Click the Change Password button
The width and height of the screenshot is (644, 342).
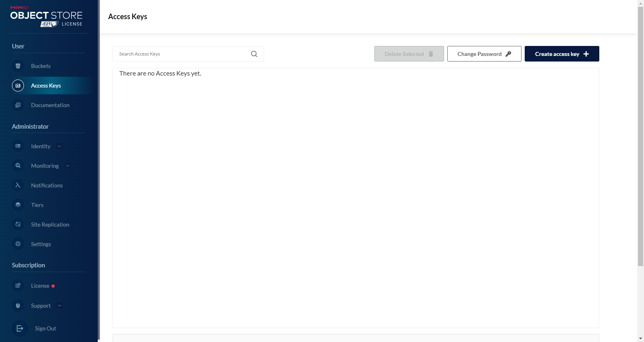point(484,54)
